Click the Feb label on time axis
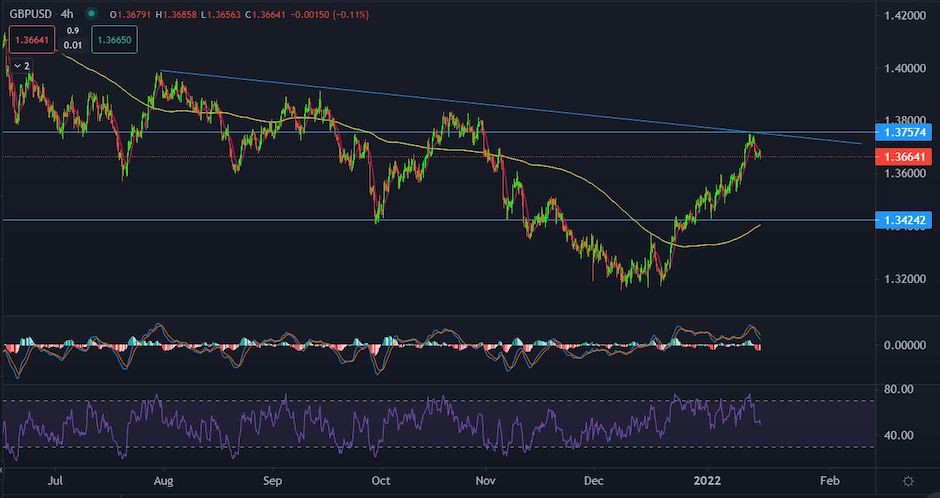 point(828,481)
